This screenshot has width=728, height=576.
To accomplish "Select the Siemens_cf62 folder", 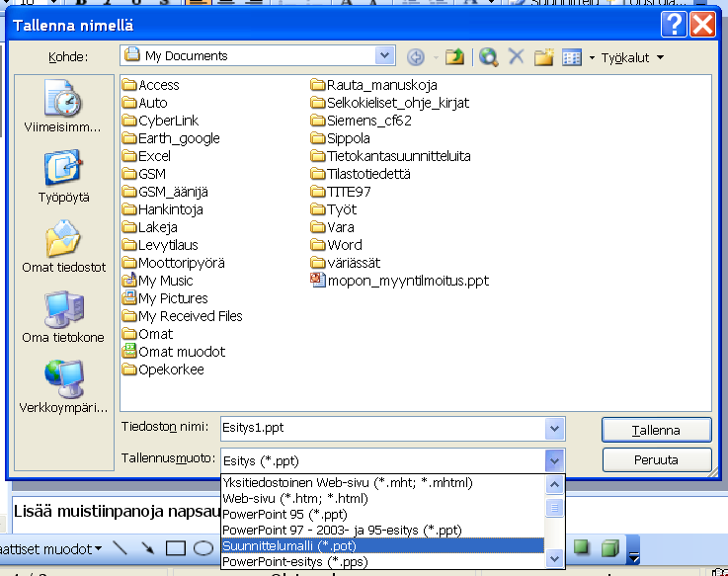I will [x=362, y=121].
